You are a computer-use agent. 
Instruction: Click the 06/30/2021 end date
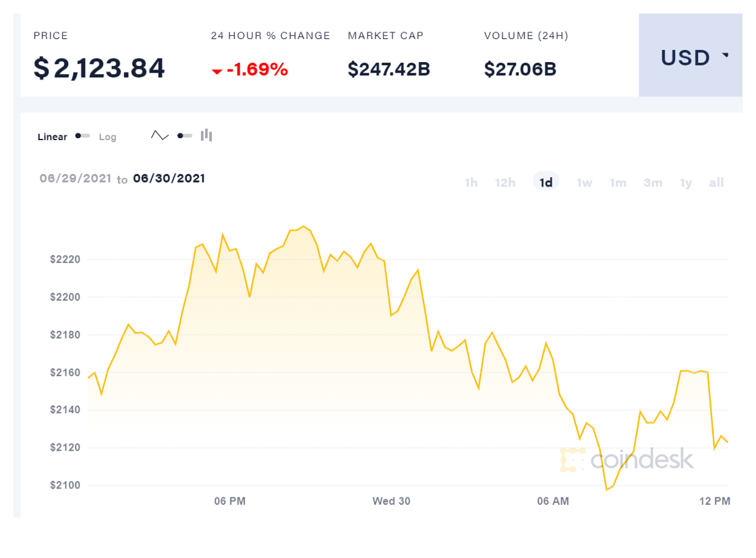pos(169,179)
